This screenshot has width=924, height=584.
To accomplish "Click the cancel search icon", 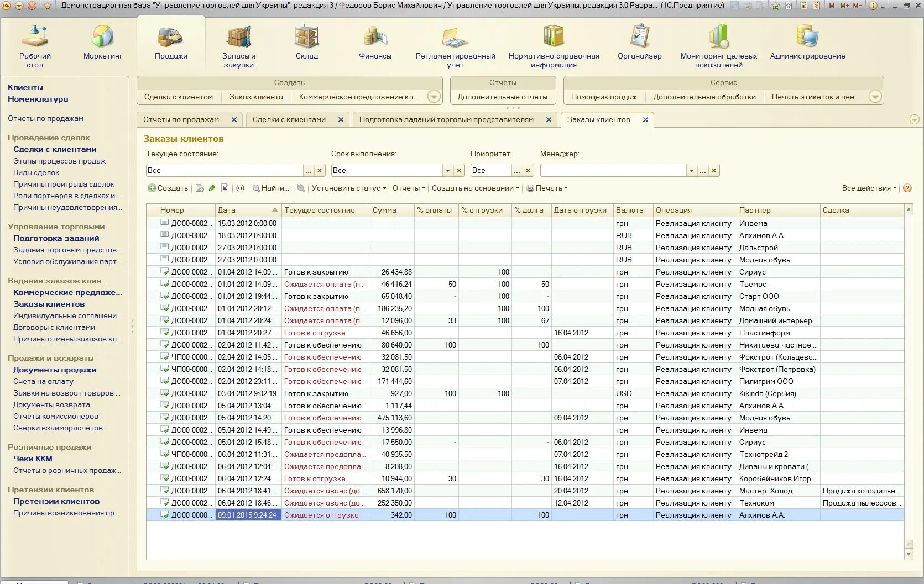I will pos(301,188).
